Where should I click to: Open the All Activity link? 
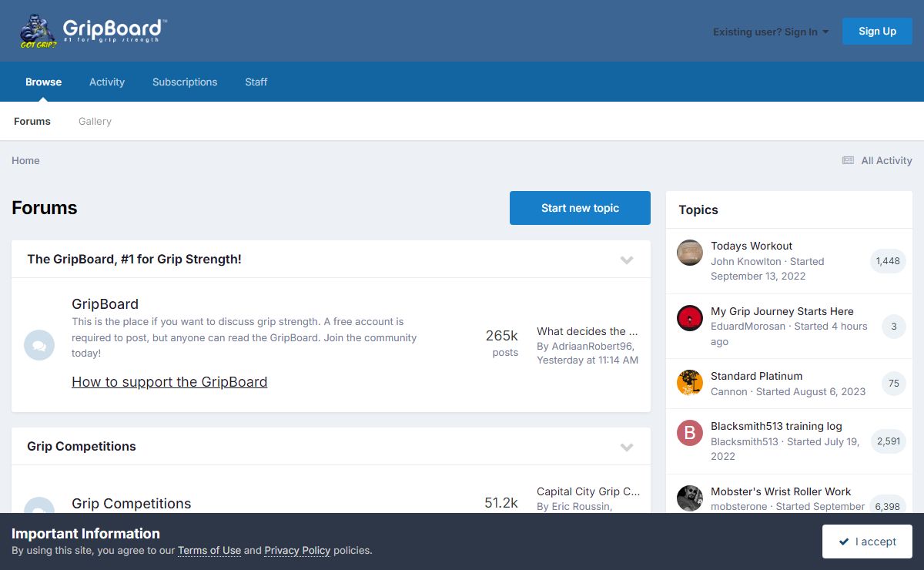point(886,160)
